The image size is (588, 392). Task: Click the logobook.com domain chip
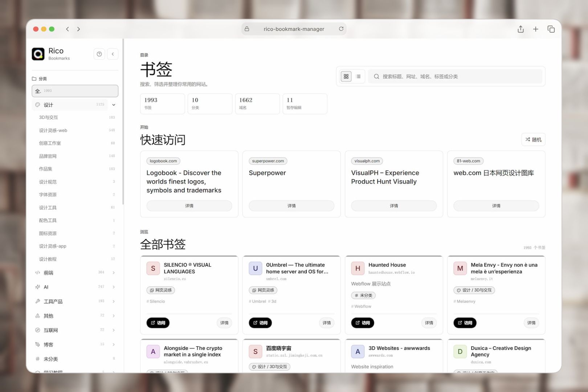[163, 161]
